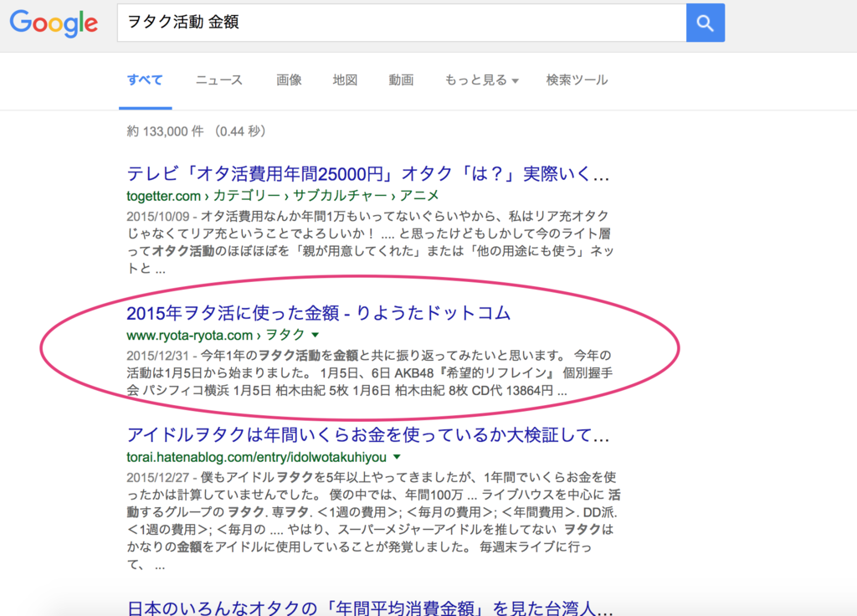
Task: Focus the search box containing ヲタク活動 金額
Action: [x=402, y=23]
